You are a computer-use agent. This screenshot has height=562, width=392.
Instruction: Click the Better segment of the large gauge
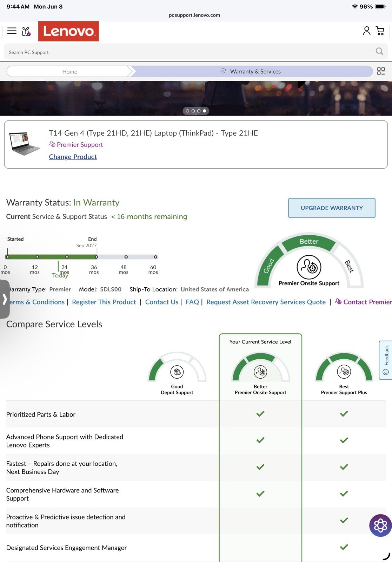309,241
